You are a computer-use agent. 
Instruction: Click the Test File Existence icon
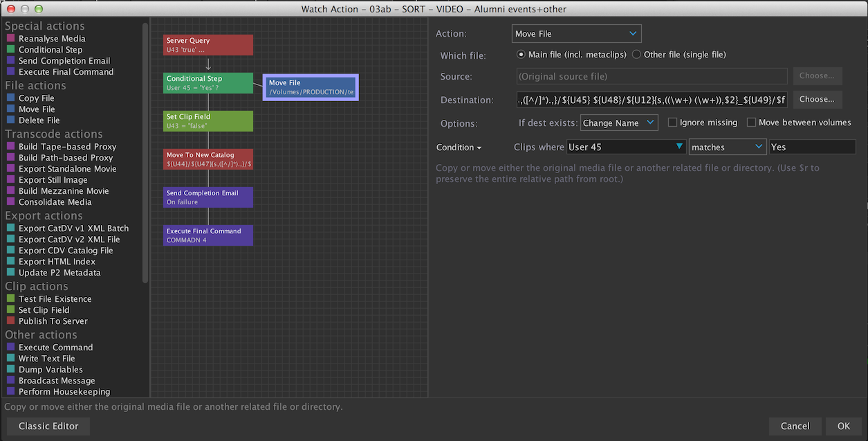(10, 299)
